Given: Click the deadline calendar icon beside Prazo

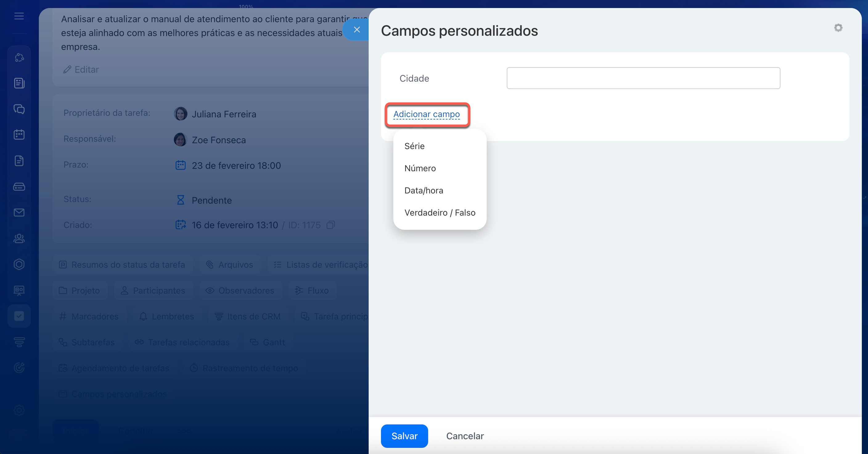Looking at the screenshot, I should [x=181, y=165].
